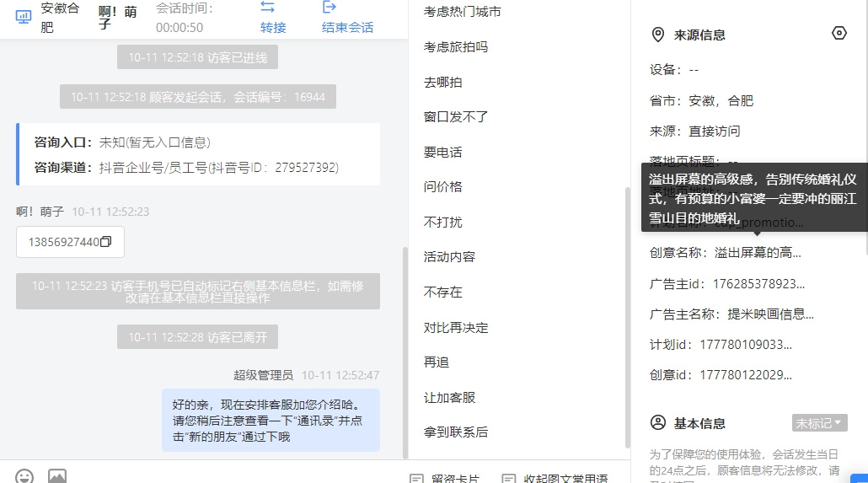This screenshot has width=868, height=483.
Task: Select quick phrase 再追
Action: point(436,362)
